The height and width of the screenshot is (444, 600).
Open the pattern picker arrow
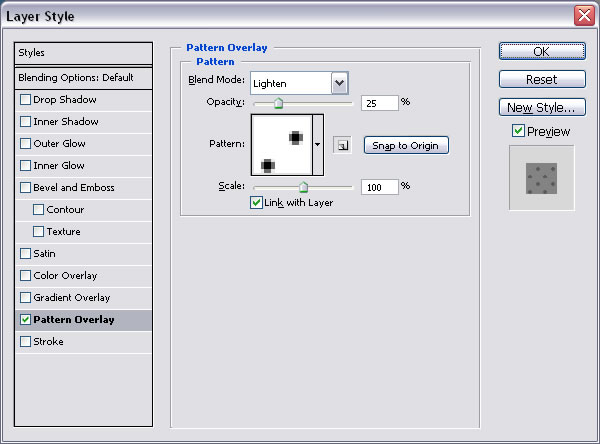318,145
